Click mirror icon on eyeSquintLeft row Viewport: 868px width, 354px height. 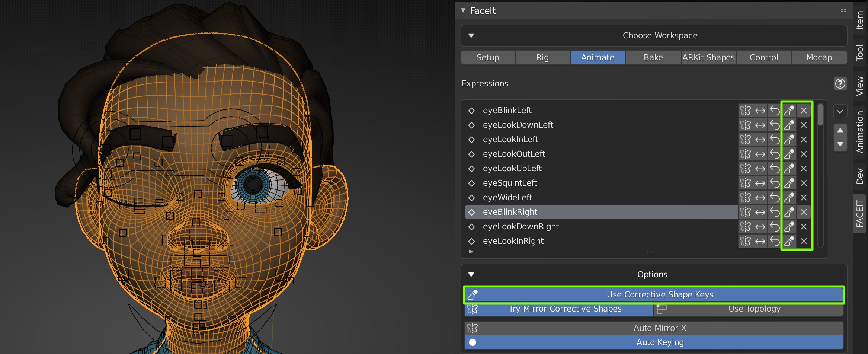pos(745,183)
